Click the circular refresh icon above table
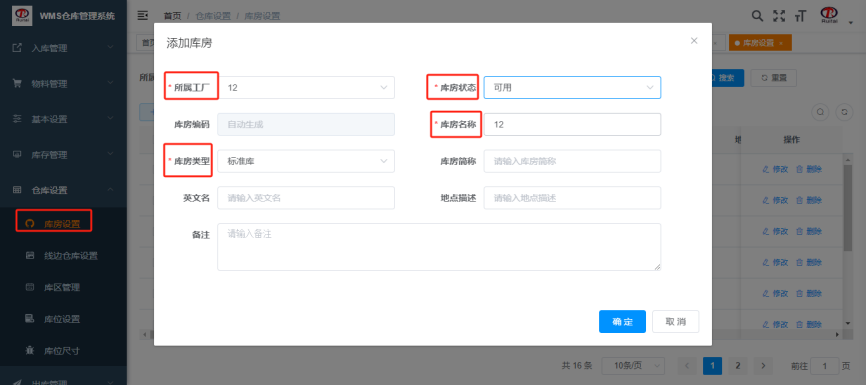Viewport: 866px width, 385px height. 844,112
